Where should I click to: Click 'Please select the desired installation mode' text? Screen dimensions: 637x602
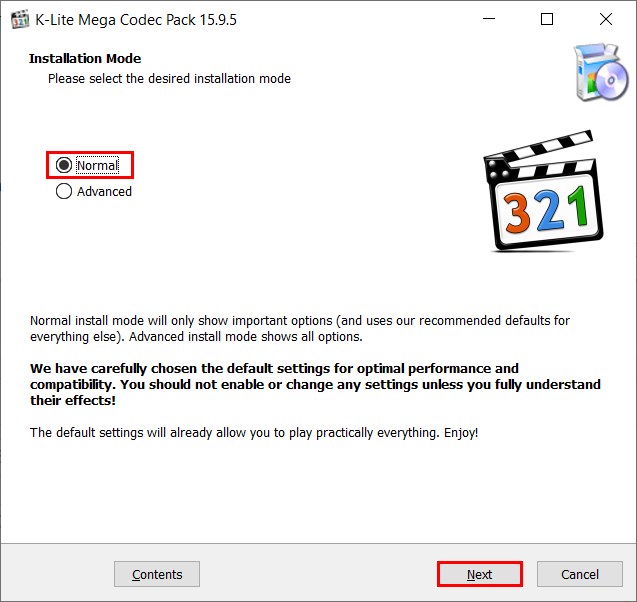169,78
